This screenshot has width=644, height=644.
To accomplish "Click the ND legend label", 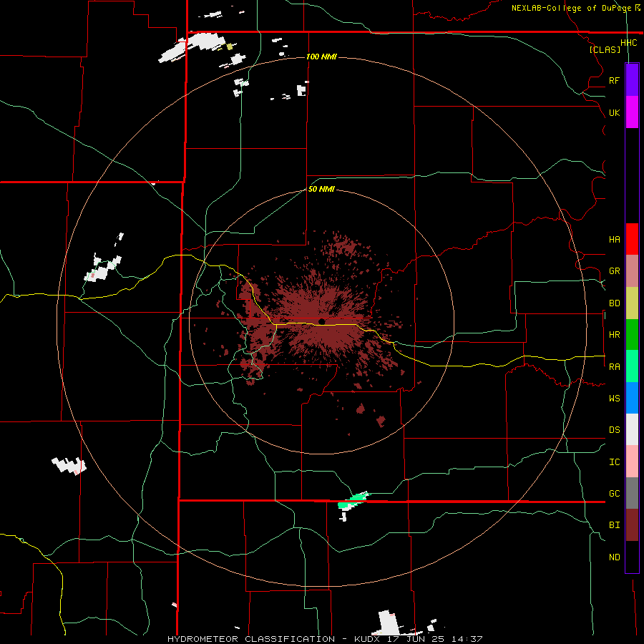I will tap(615, 557).
